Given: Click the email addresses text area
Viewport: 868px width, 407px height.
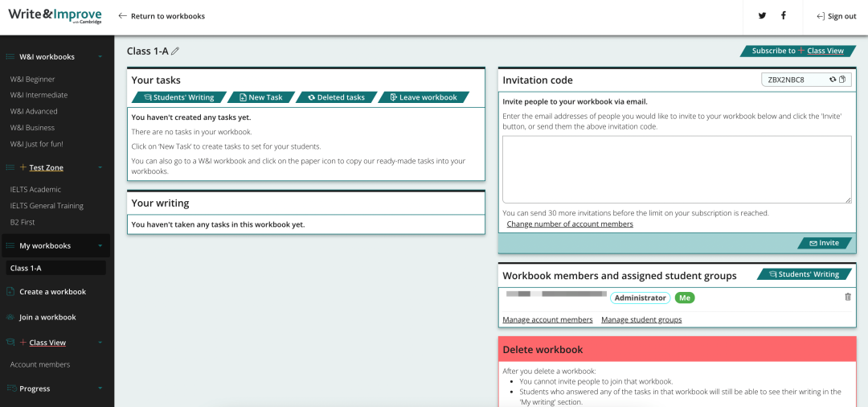Looking at the screenshot, I should pyautogui.click(x=676, y=169).
